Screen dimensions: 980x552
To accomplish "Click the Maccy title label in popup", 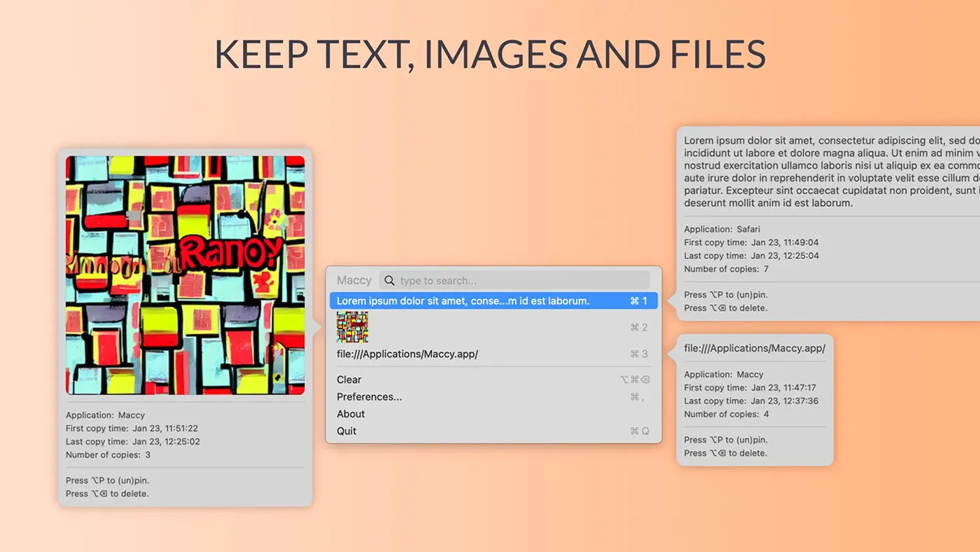I will coord(354,280).
